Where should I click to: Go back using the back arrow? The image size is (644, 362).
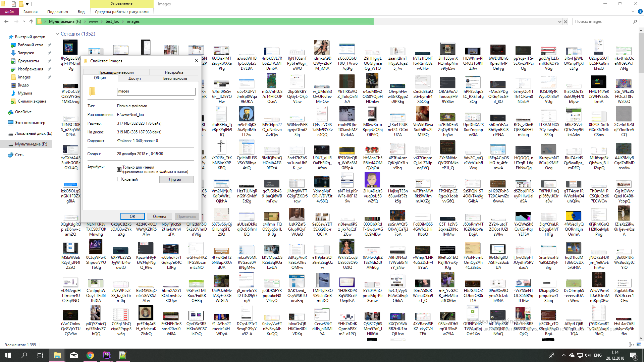[x=6, y=21]
